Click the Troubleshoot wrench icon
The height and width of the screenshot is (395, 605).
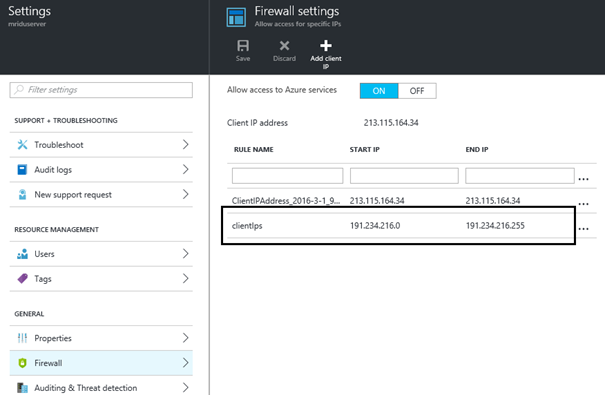(x=22, y=145)
